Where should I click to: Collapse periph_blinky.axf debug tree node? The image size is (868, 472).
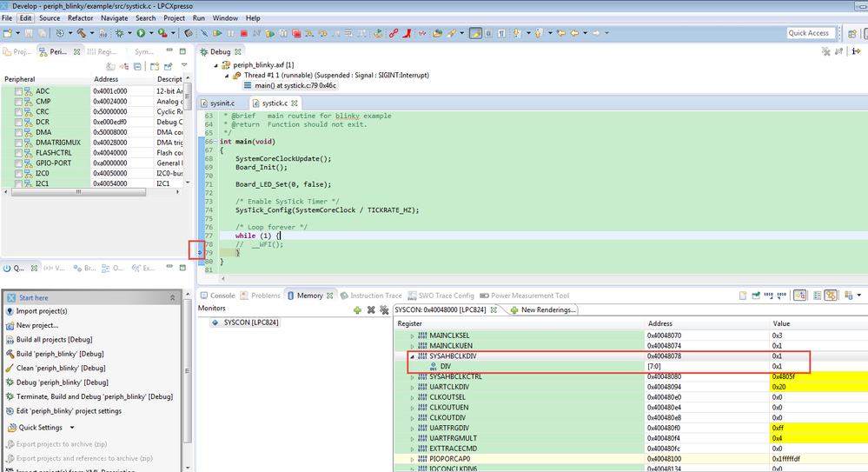coord(215,65)
